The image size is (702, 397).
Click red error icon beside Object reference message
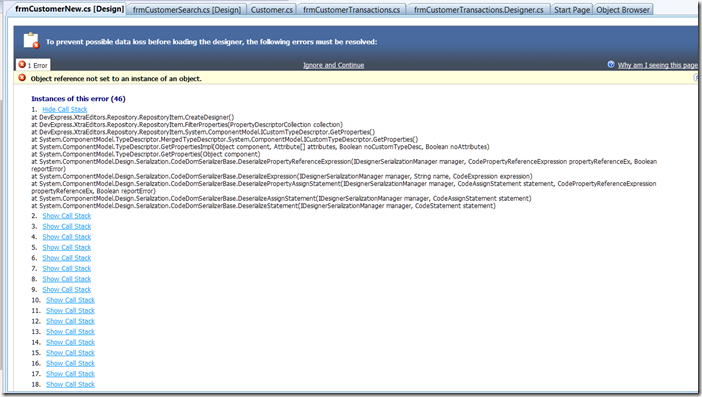point(22,78)
